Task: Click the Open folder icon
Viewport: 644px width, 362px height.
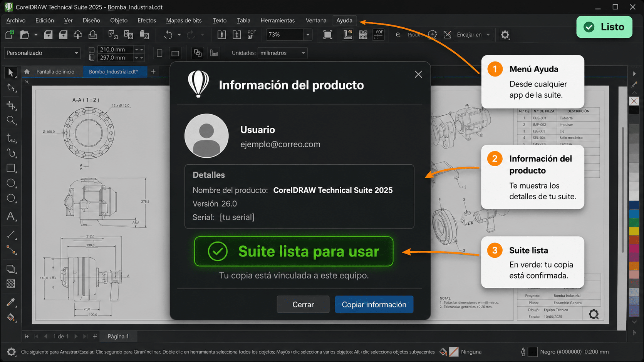Action: click(x=25, y=35)
